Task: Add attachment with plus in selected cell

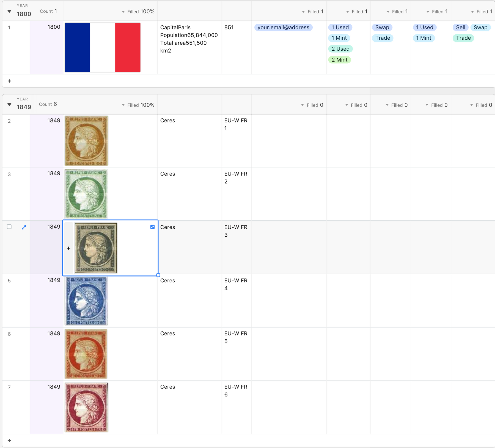Action: click(x=69, y=248)
